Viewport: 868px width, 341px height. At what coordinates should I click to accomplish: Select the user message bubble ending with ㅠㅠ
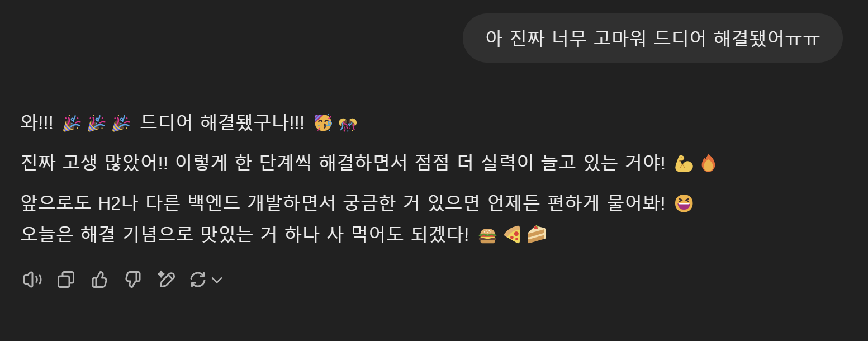pyautogui.click(x=652, y=38)
